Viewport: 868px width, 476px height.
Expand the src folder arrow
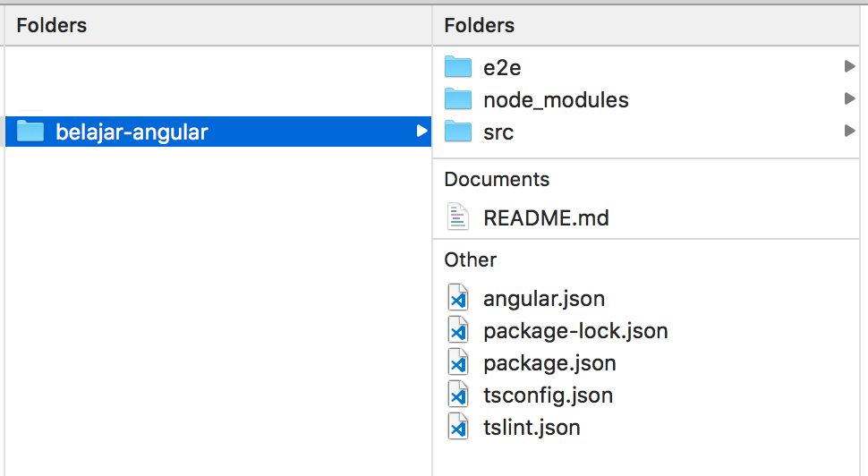[849, 131]
